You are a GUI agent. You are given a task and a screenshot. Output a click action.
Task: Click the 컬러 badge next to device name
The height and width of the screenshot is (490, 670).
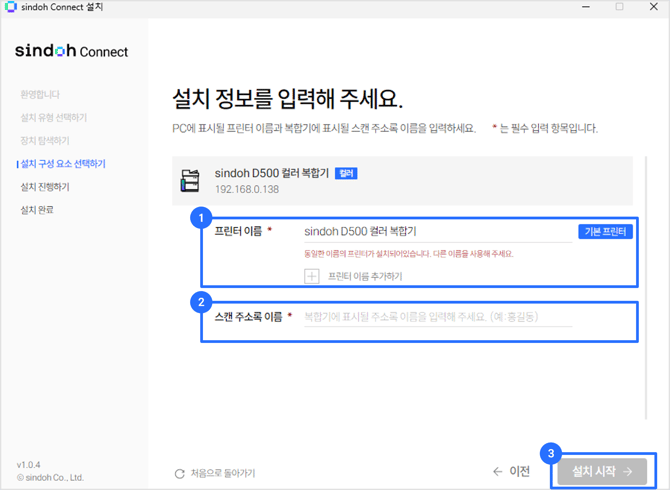346,173
